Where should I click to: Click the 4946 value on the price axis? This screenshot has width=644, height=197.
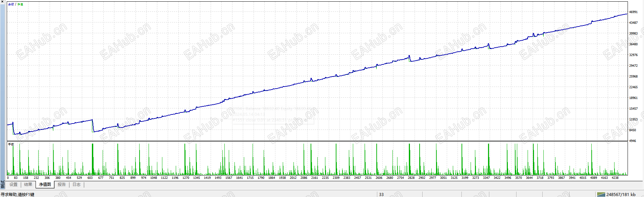tap(632, 141)
